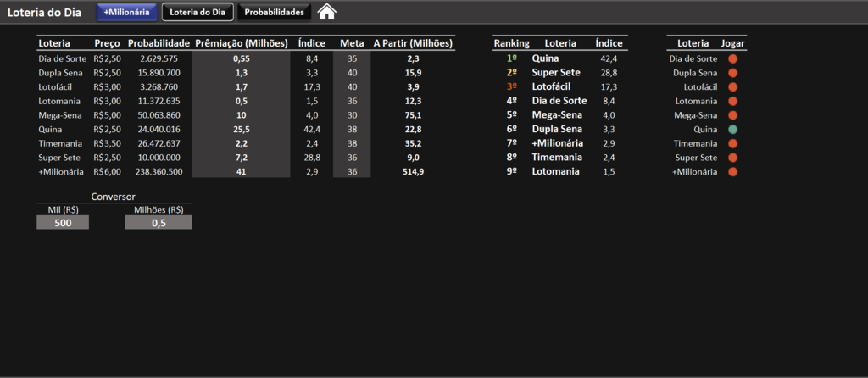Click the Ranking column header
Image resolution: width=868 pixels, height=378 pixels.
coord(511,43)
